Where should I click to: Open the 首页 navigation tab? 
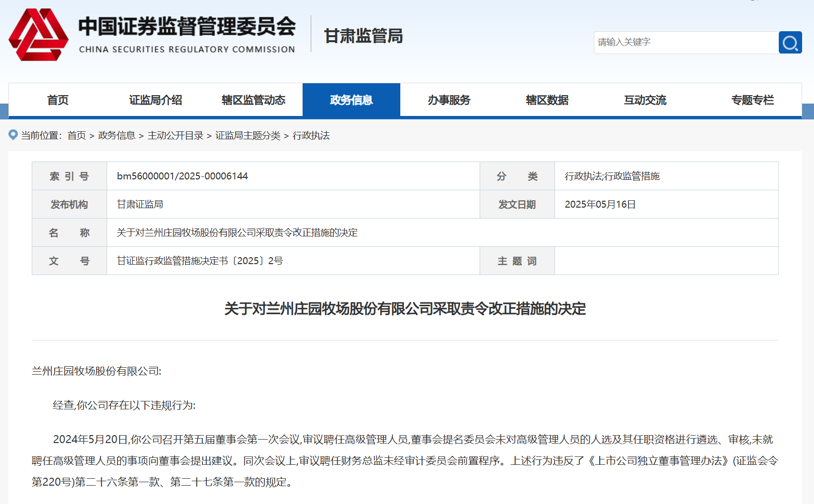point(58,100)
